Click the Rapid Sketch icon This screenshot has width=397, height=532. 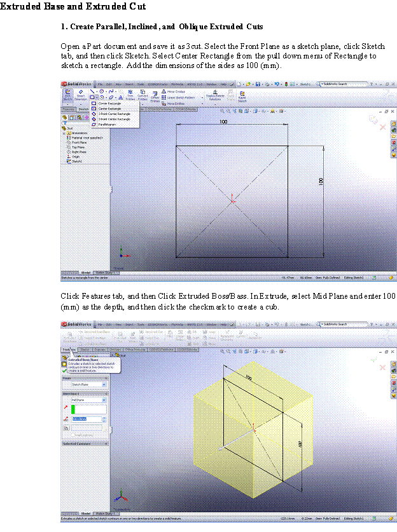[242, 97]
